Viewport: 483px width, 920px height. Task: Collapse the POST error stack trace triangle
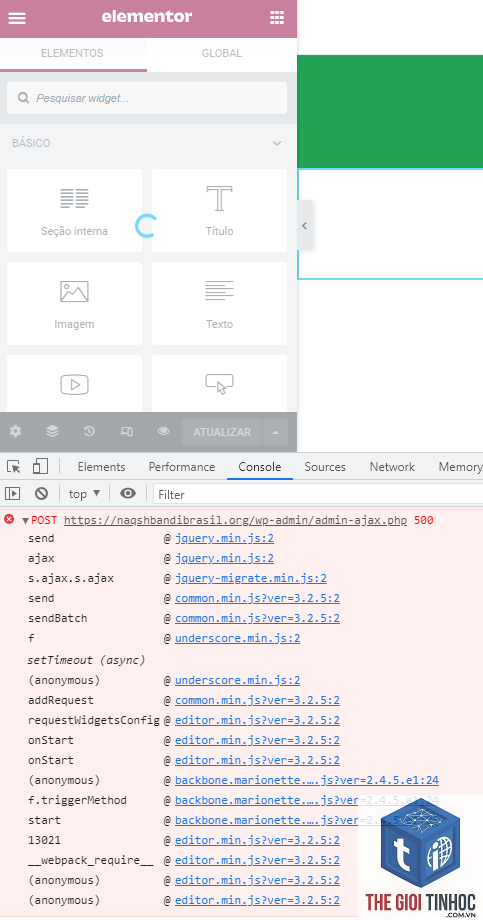[x=25, y=520]
